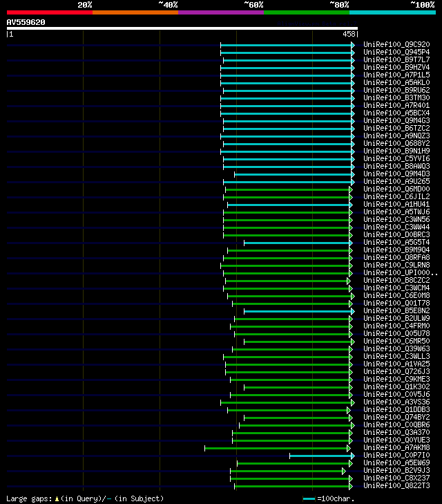Click the UniRef100_A9U265 label
This screenshot has height=504, width=442.
tap(396, 181)
